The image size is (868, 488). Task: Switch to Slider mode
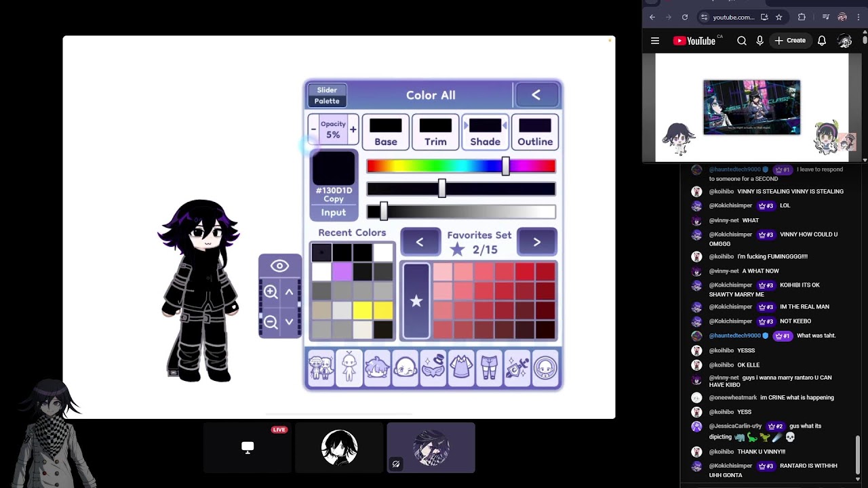(327, 89)
